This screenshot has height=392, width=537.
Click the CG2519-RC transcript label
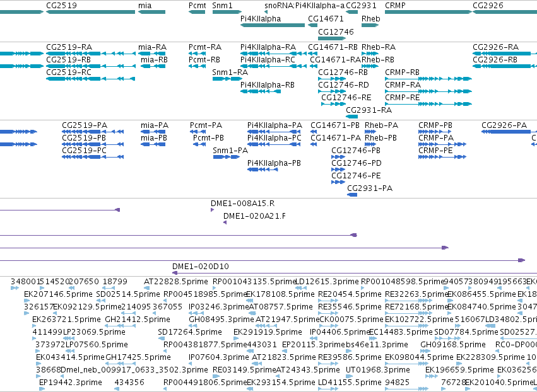click(x=69, y=72)
